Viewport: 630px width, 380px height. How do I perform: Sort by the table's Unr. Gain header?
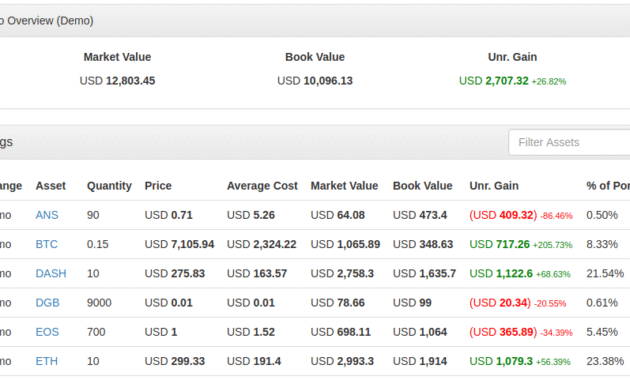pos(494,186)
